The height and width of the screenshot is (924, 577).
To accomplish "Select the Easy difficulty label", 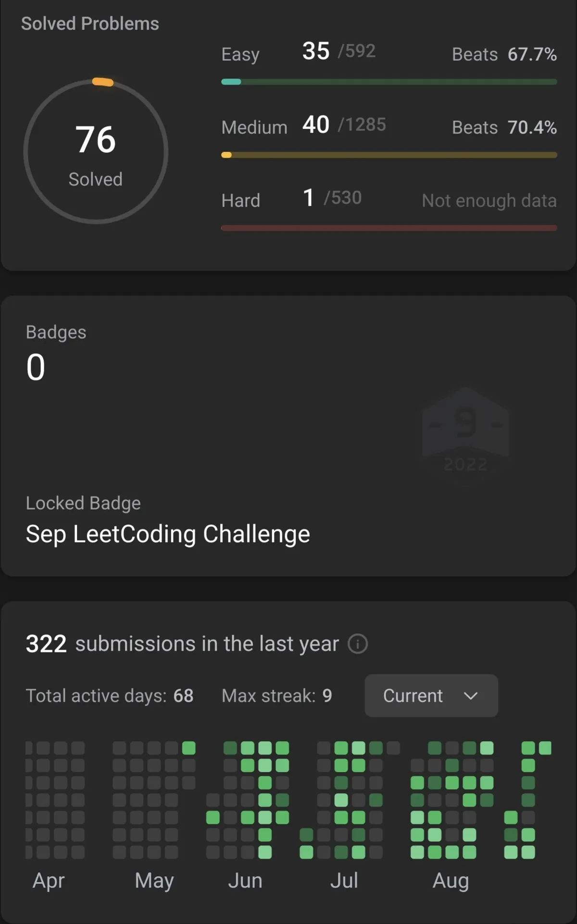I will (240, 54).
